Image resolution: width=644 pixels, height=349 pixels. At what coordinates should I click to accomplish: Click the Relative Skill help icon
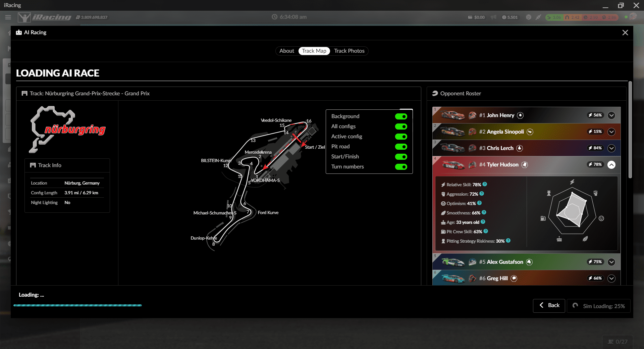(x=485, y=184)
